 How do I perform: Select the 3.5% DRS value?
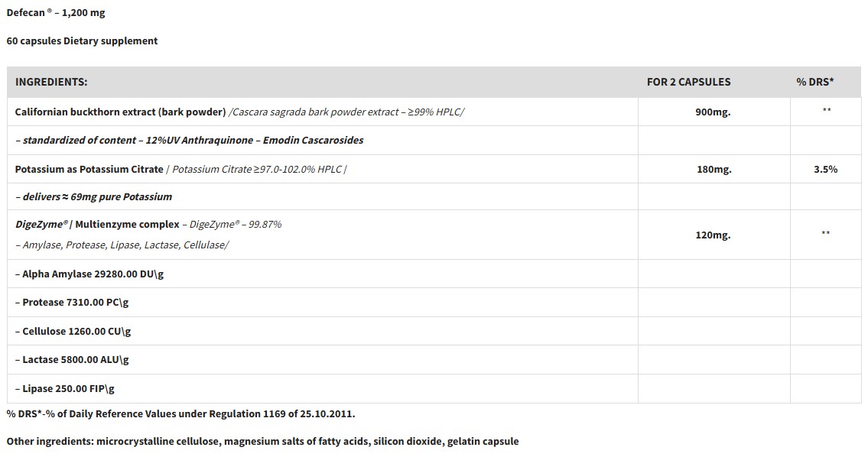825,170
